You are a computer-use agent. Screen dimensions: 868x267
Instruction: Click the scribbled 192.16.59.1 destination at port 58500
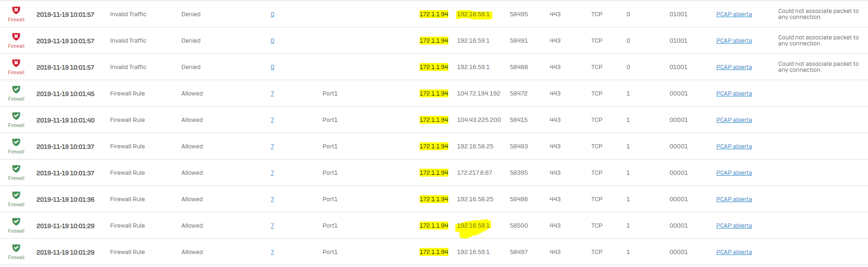pyautogui.click(x=473, y=226)
